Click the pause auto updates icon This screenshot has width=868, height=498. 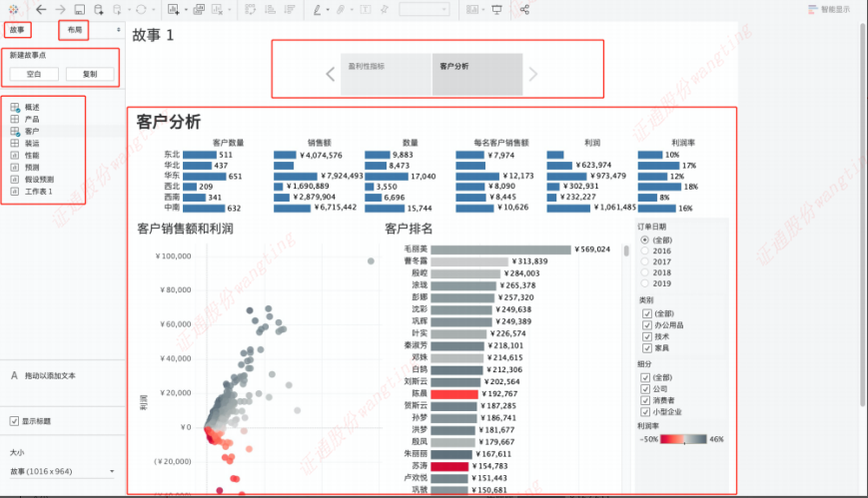(x=117, y=9)
